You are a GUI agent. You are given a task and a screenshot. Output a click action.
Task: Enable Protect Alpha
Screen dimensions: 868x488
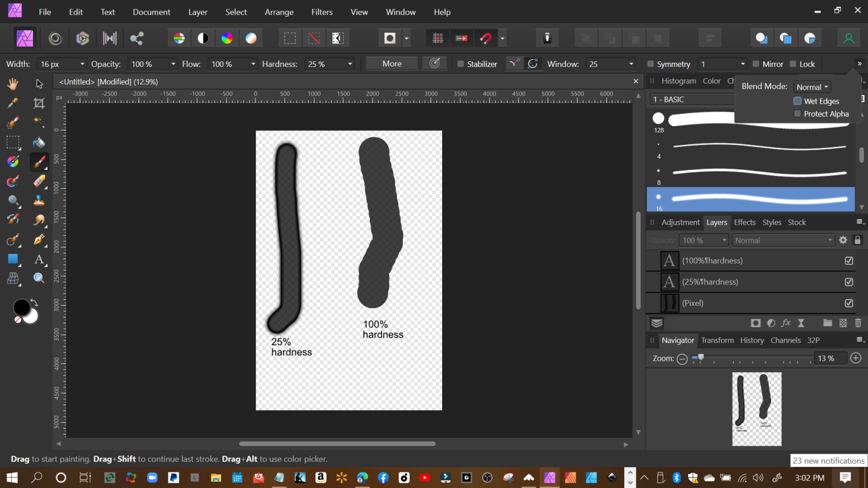(797, 113)
